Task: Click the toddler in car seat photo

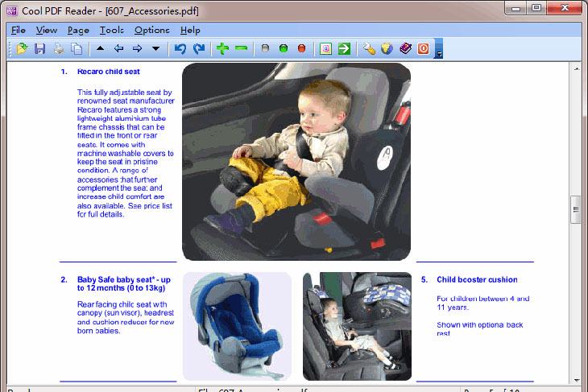Action: click(296, 162)
